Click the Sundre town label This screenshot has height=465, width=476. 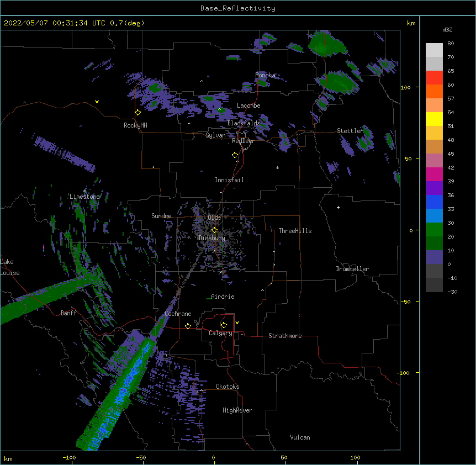tap(161, 216)
